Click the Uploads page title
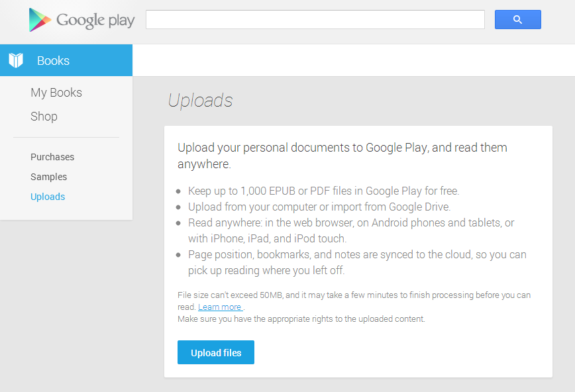Screen dimensions: 575x392 coord(200,100)
